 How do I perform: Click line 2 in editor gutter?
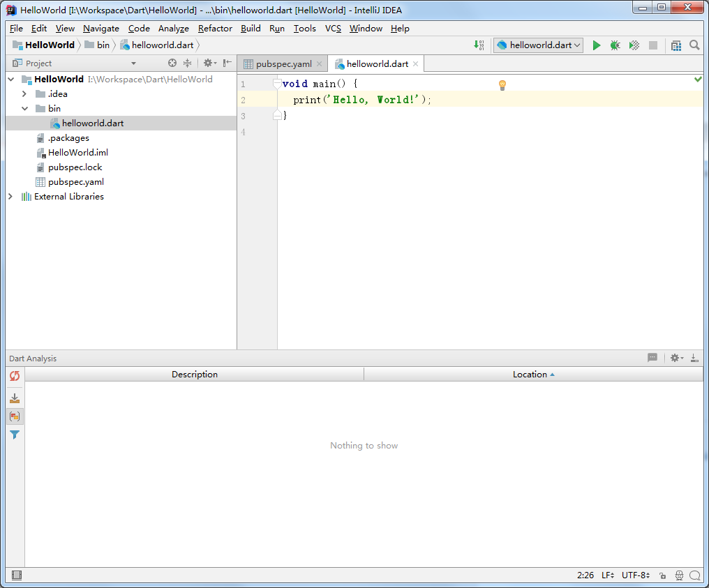244,100
